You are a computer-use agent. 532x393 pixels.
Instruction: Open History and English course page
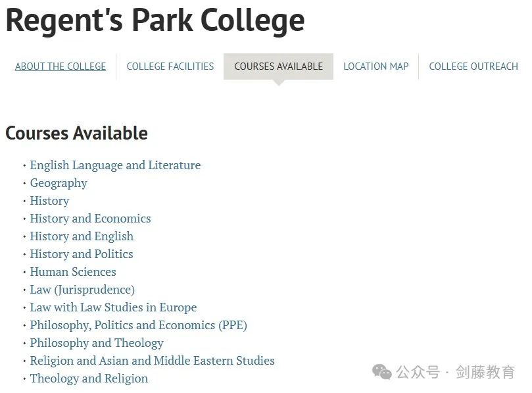pyautogui.click(x=82, y=236)
